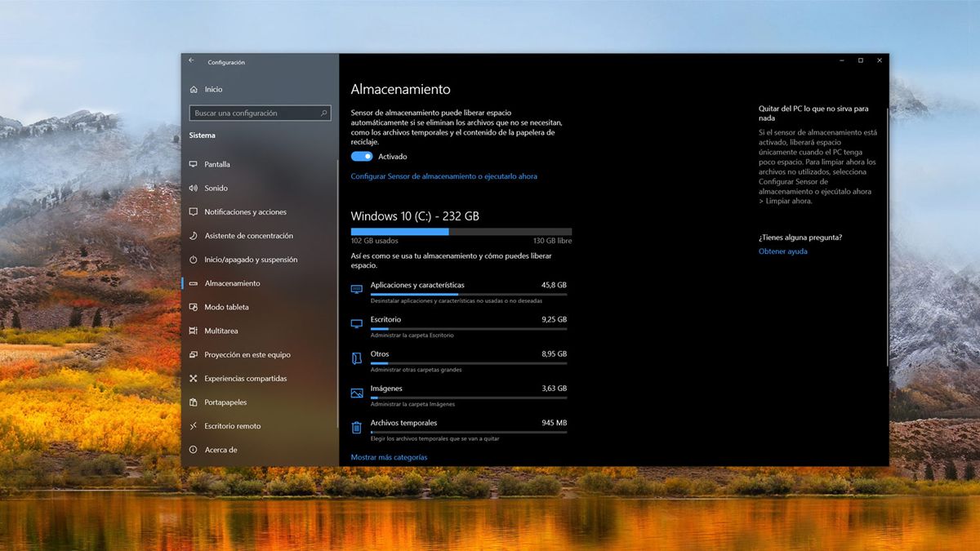Screen dimensions: 980x551
Task: Click the Portapapeles clipboard icon
Action: [x=195, y=402]
